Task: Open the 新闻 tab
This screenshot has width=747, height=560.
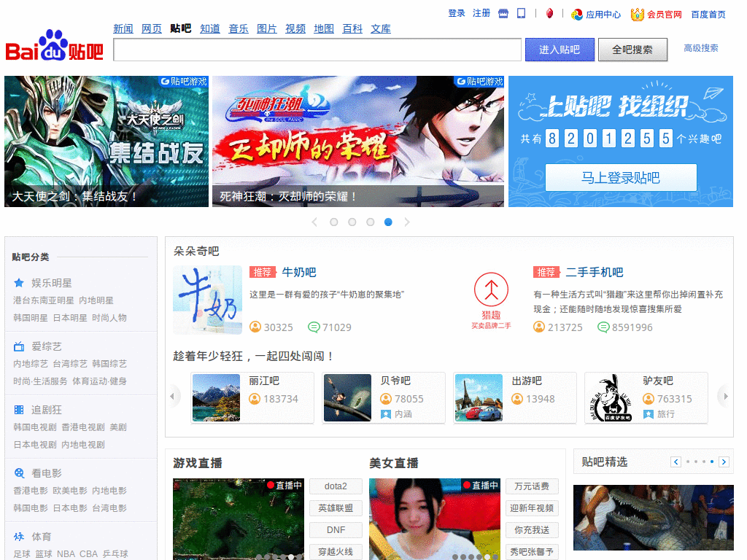Action: coord(123,28)
